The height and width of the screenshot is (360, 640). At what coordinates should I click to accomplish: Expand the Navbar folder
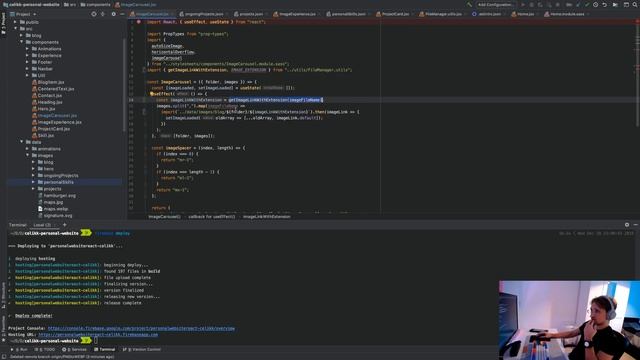[x=27, y=69]
